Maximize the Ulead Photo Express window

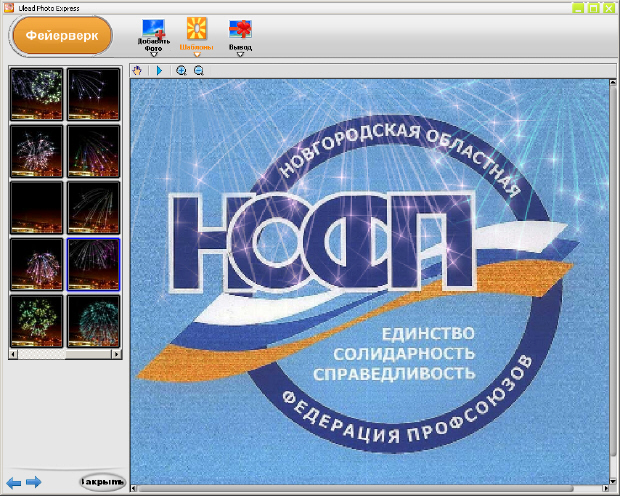(594, 8)
